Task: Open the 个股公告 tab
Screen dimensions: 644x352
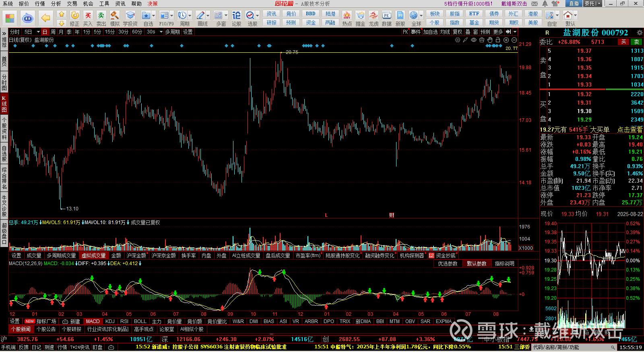Action: 46,329
